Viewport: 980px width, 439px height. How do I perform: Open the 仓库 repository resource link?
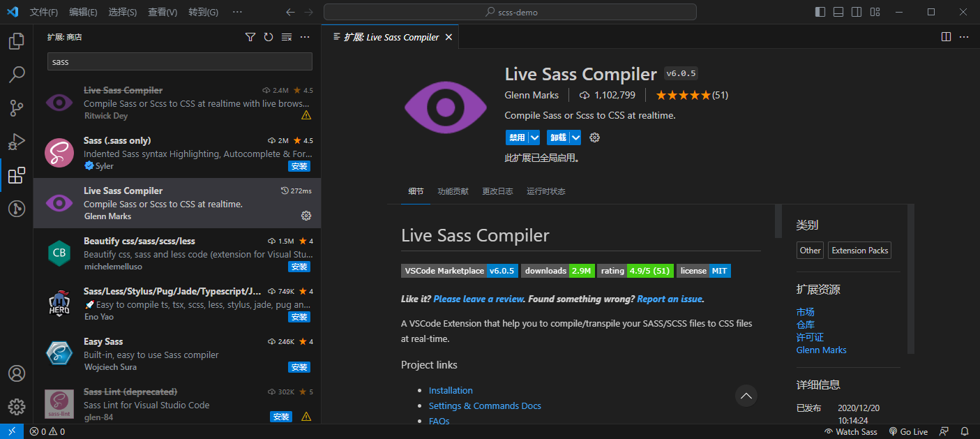tap(806, 325)
